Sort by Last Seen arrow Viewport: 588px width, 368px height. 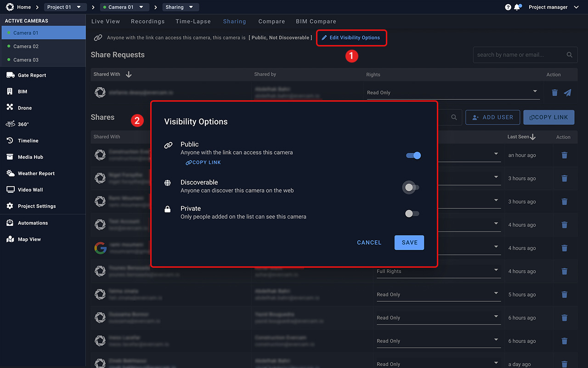[533, 137]
